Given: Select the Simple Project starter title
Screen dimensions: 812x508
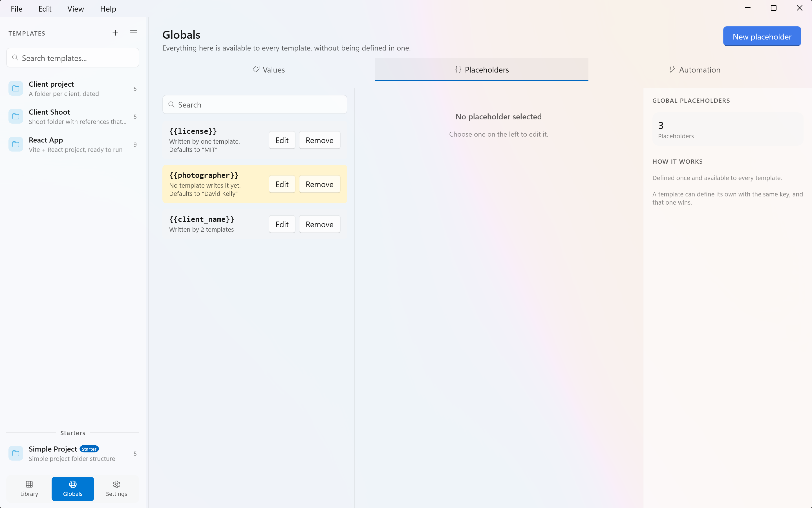Looking at the screenshot, I should 53,449.
